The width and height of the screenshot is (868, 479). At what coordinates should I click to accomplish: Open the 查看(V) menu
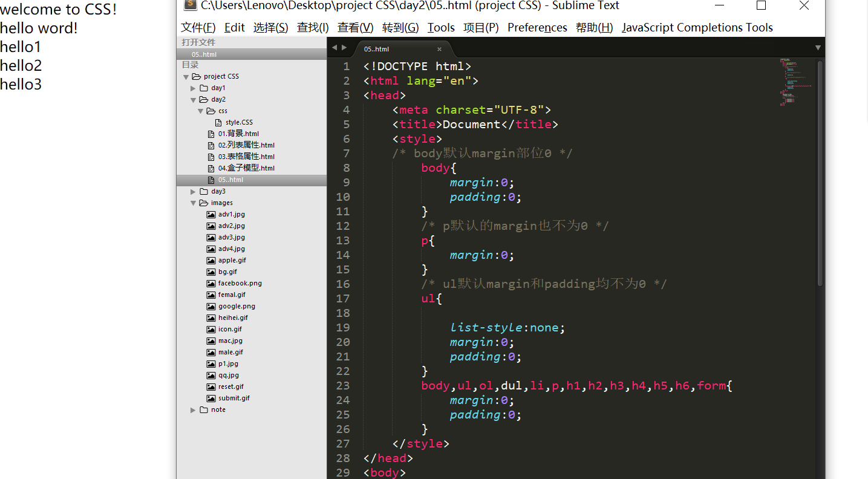click(356, 28)
